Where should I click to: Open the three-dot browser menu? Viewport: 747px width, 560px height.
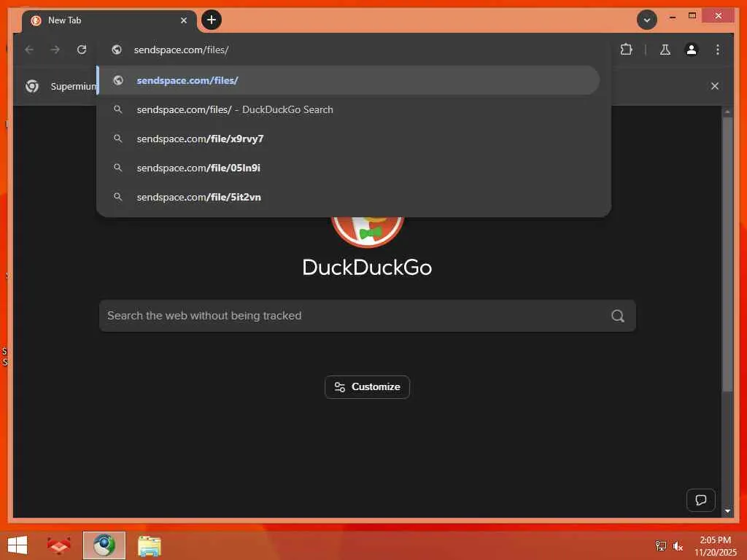tap(718, 50)
